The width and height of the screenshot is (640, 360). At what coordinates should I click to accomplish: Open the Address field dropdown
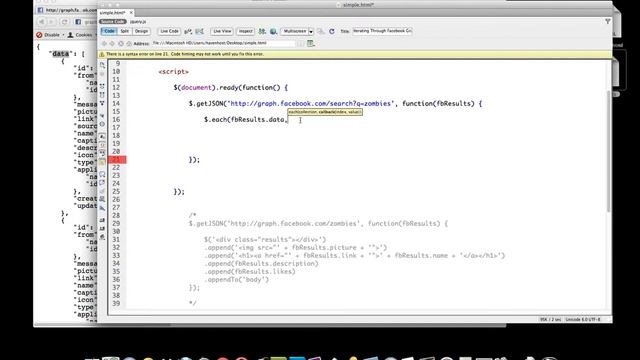(300, 43)
